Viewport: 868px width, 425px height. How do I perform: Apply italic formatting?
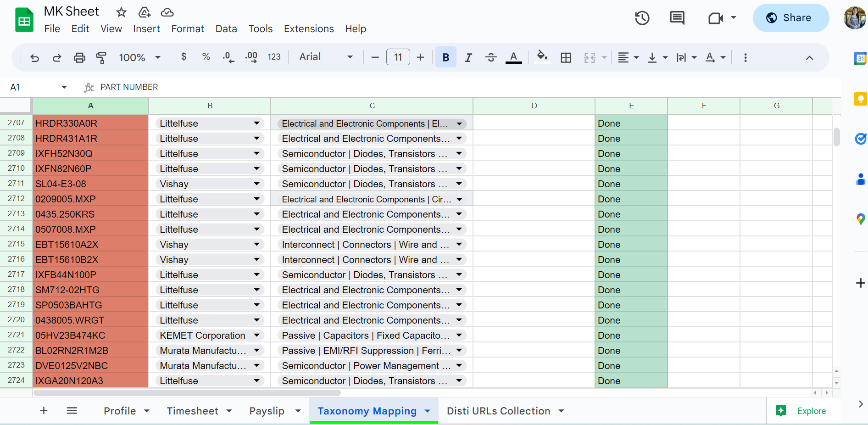click(468, 57)
